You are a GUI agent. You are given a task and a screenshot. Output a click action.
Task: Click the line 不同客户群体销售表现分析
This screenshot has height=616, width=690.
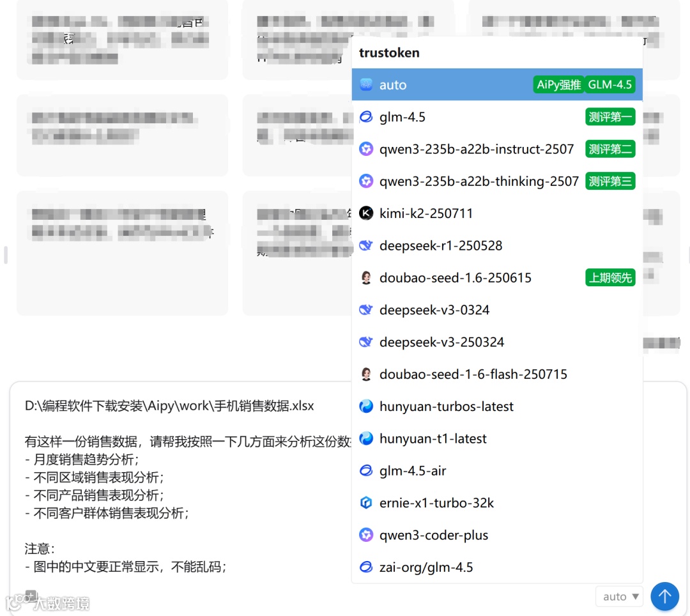107,513
